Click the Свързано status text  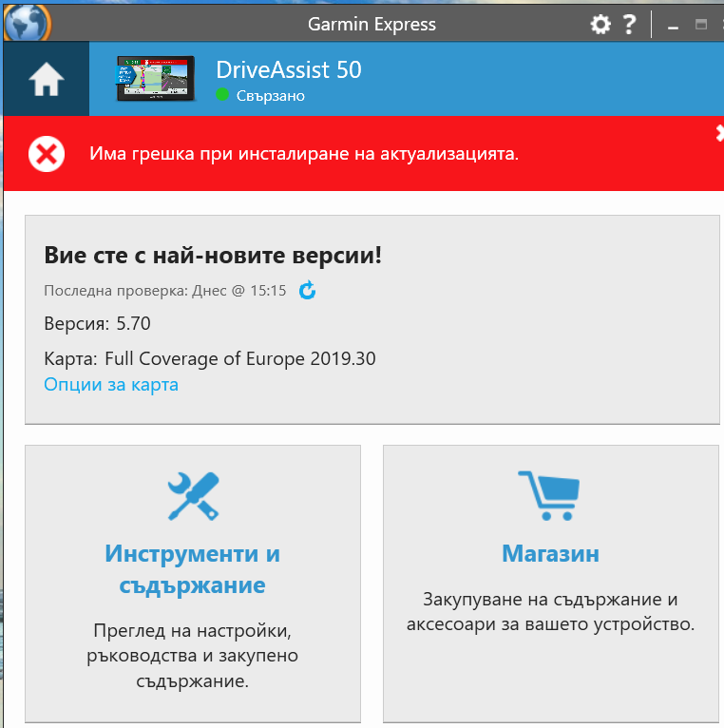coord(271,96)
